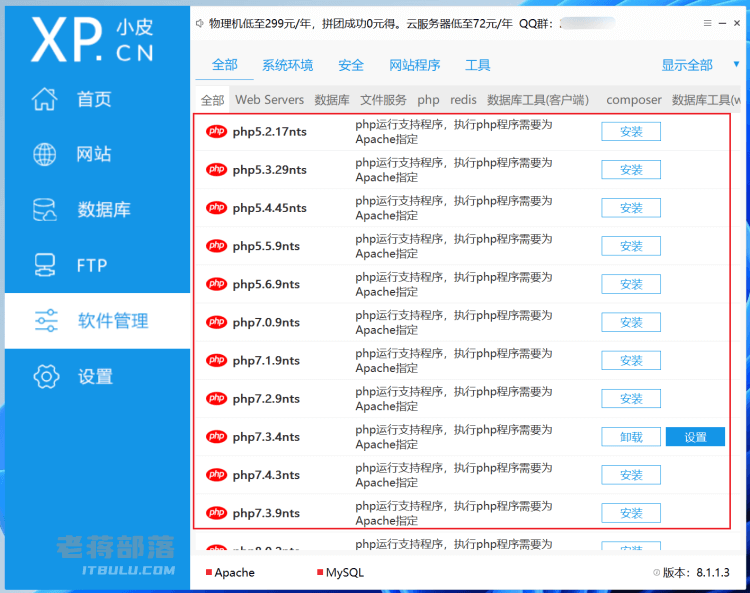The width and height of the screenshot is (750, 593).
Task: Click the php icon beside php7.4.3nts
Action: point(216,475)
